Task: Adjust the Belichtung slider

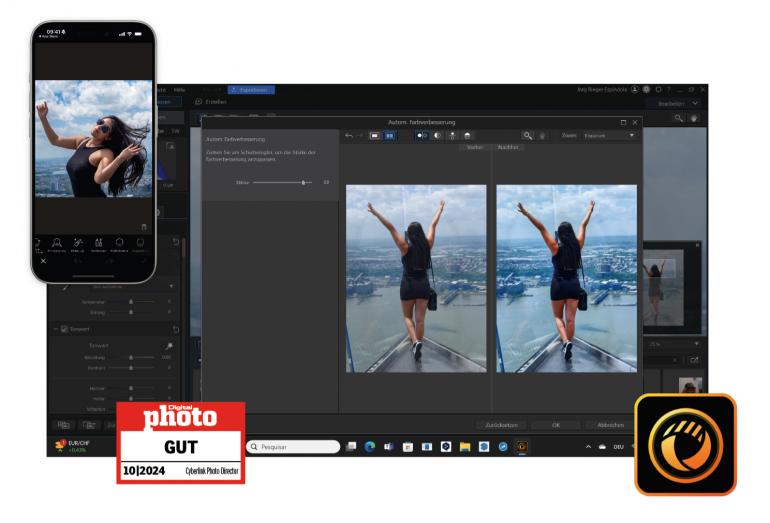Action: (131, 358)
